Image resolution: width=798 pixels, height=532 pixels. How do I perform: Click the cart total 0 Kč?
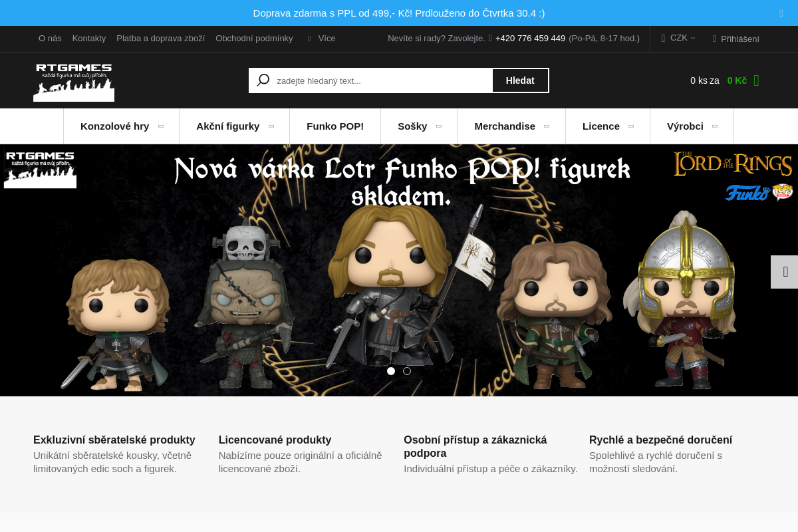(737, 80)
